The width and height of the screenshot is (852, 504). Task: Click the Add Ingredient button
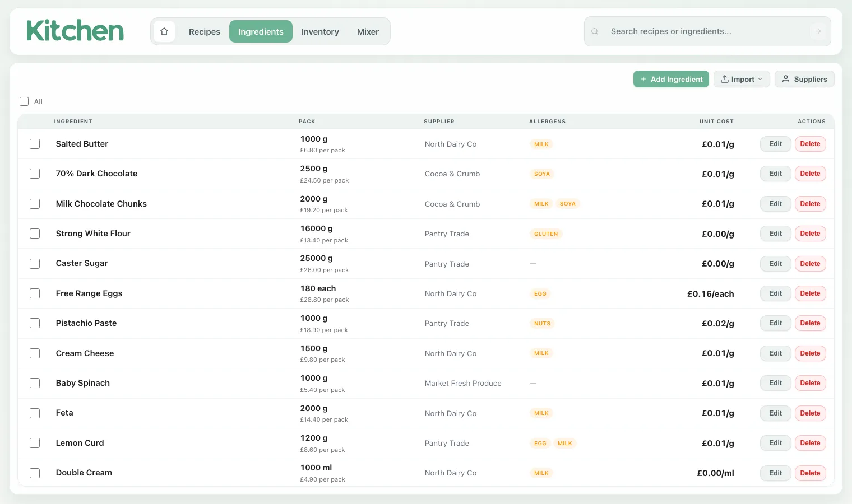671,79
